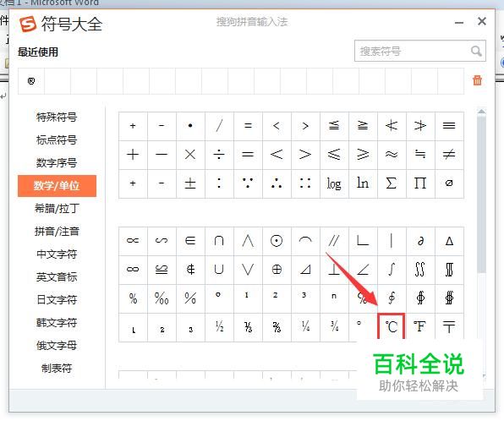Open the 数字序号 category
The width and height of the screenshot is (504, 421).
[x=57, y=163]
